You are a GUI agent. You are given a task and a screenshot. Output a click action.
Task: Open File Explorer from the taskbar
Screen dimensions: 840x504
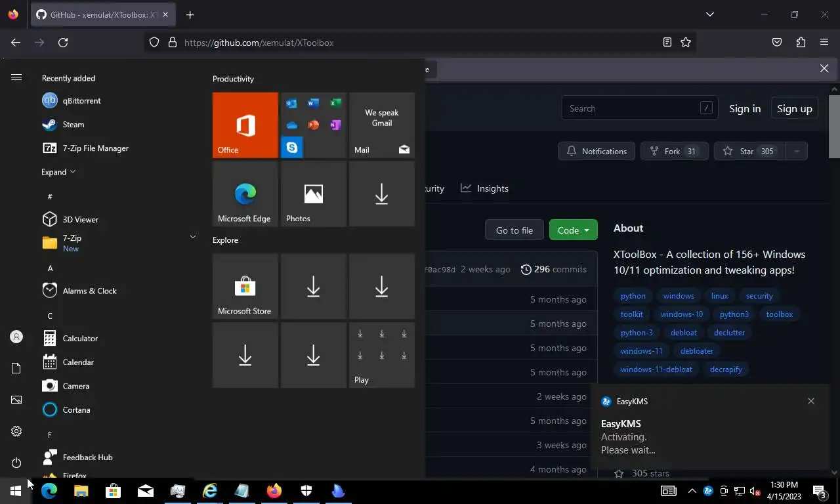81,491
